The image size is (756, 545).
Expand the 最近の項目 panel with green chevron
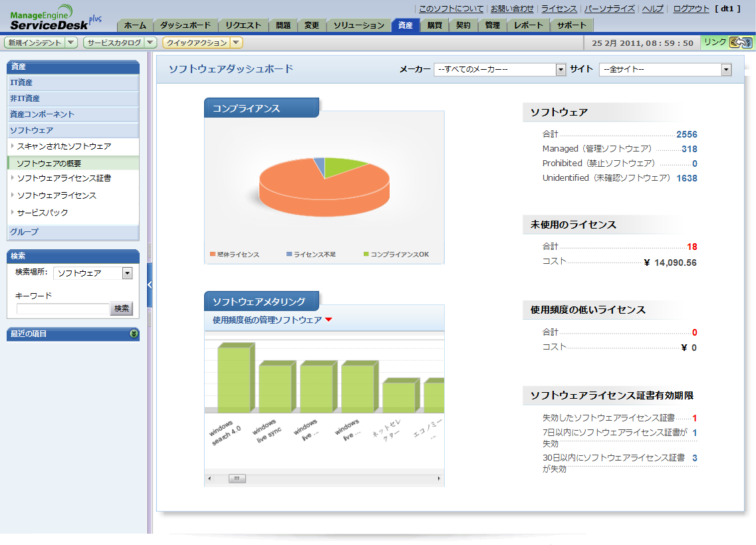point(134,334)
